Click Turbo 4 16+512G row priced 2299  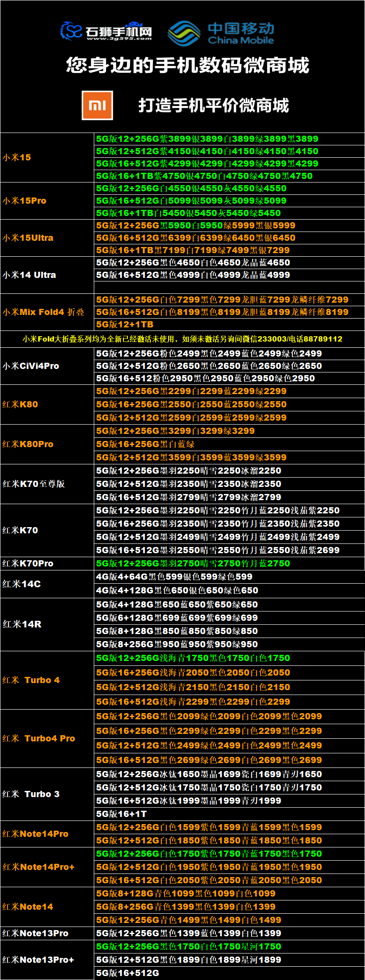point(229,702)
